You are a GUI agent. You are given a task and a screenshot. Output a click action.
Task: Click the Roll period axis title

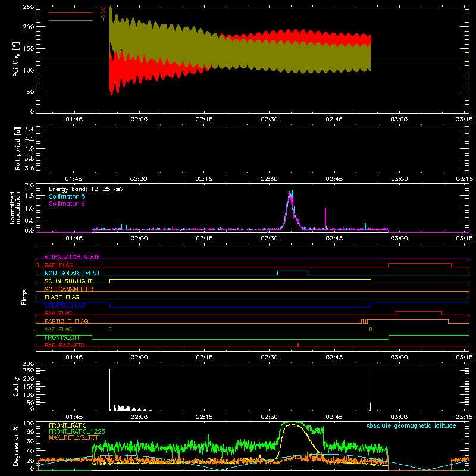tap(17, 148)
